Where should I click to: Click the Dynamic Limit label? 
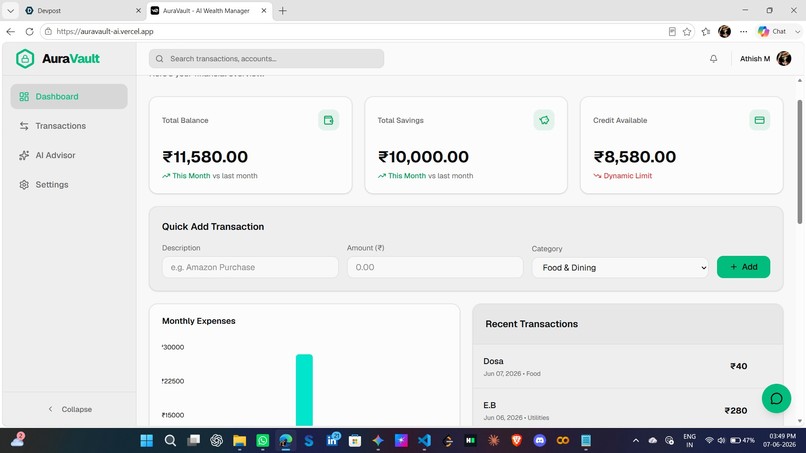click(628, 176)
